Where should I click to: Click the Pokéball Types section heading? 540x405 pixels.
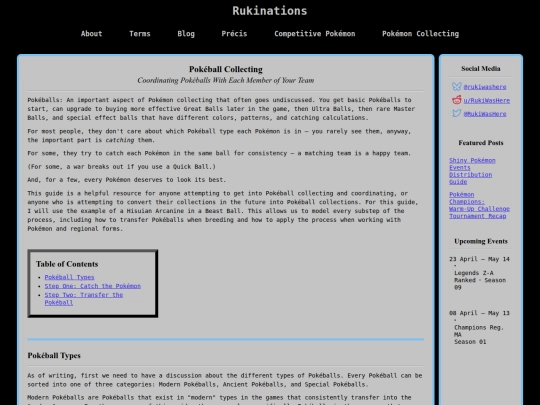tap(54, 355)
